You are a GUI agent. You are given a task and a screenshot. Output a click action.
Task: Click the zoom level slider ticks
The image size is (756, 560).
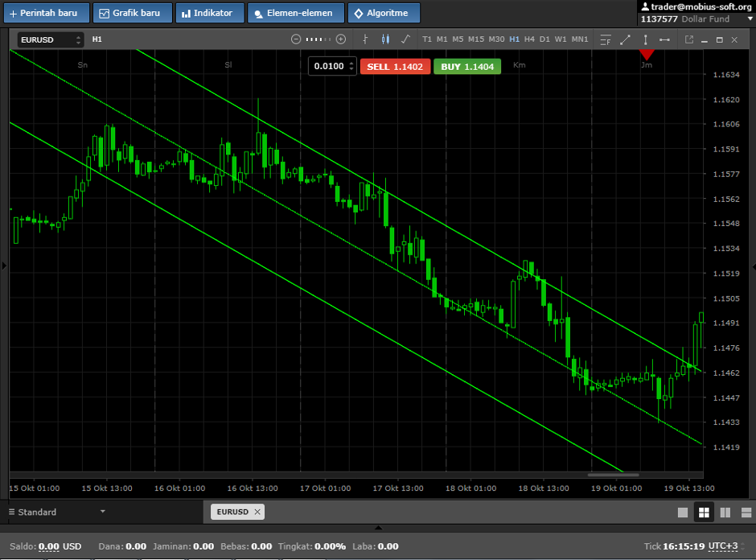[x=318, y=39]
